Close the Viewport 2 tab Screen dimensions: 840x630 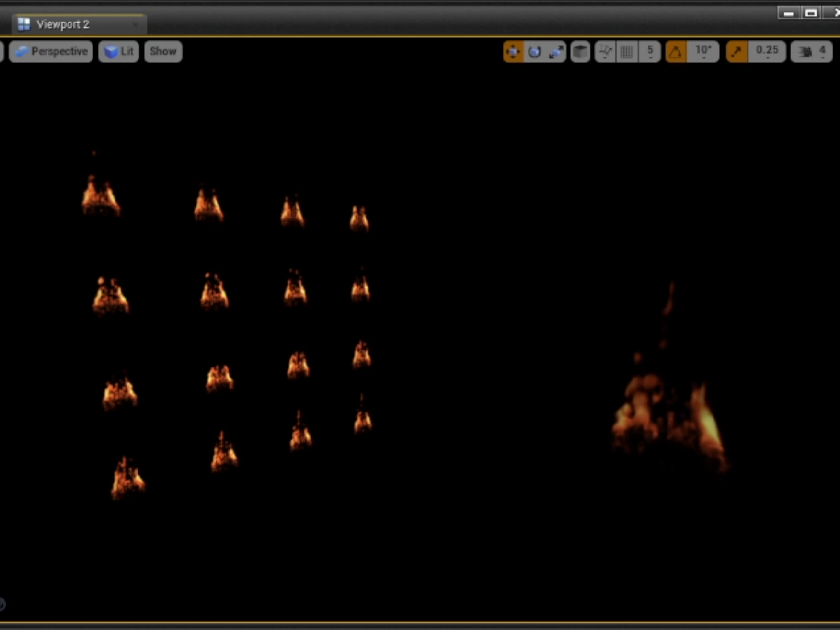[x=136, y=24]
